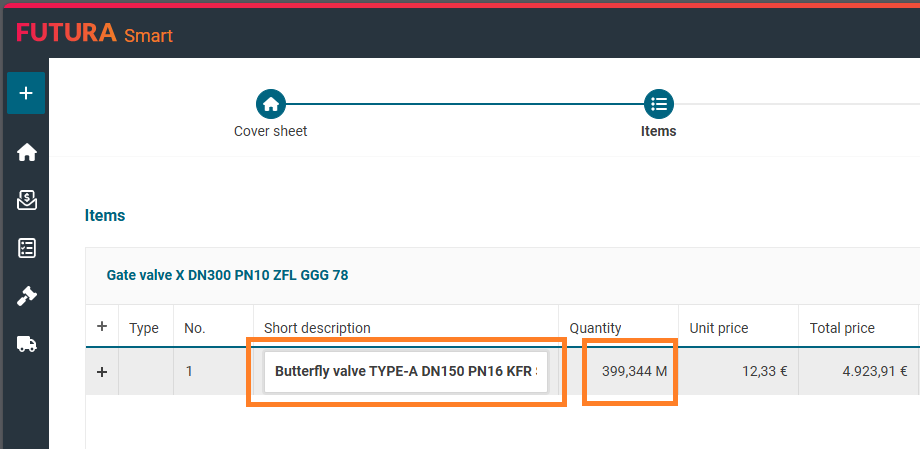The image size is (920, 449).
Task: Click the plus button in the sidebar
Action: point(26,93)
